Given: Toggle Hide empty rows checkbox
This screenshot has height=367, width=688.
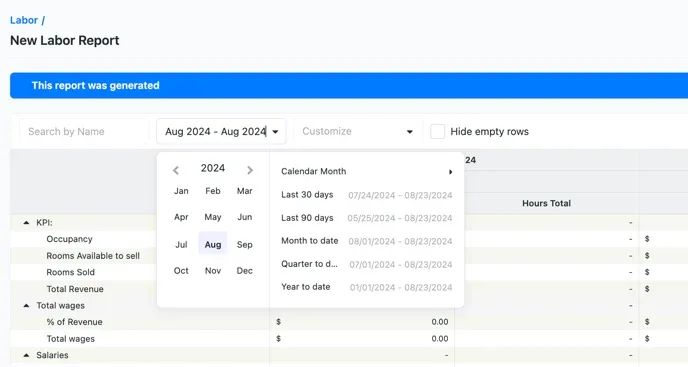Looking at the screenshot, I should [x=437, y=131].
